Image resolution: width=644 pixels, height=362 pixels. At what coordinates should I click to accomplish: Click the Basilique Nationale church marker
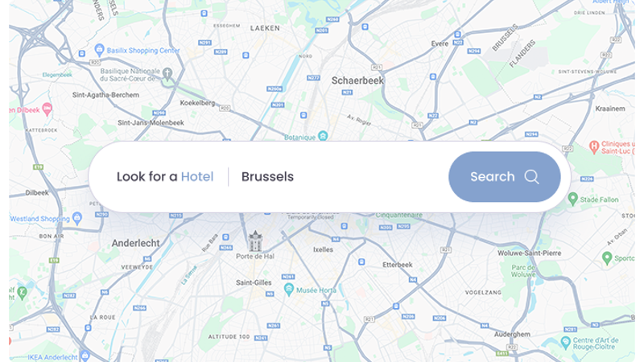167,74
